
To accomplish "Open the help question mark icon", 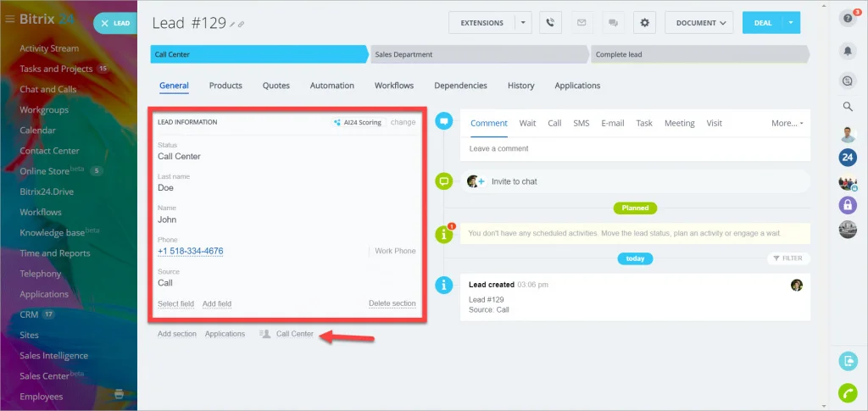I will 848,19.
